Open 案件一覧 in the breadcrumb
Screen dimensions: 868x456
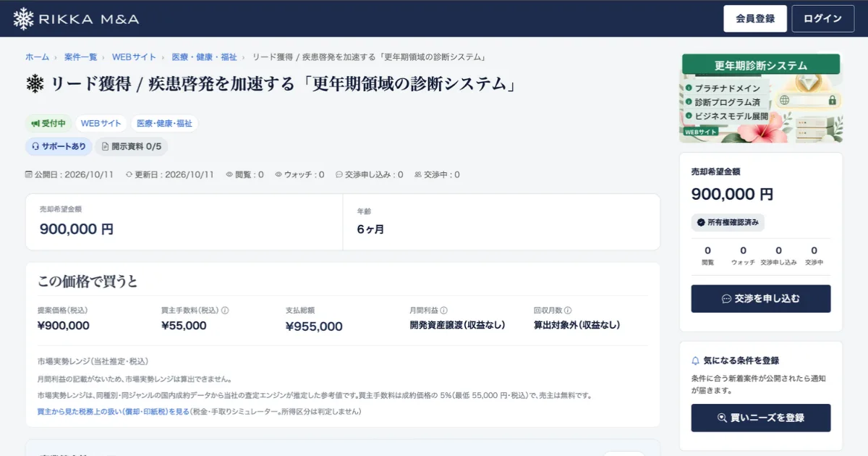(x=81, y=56)
